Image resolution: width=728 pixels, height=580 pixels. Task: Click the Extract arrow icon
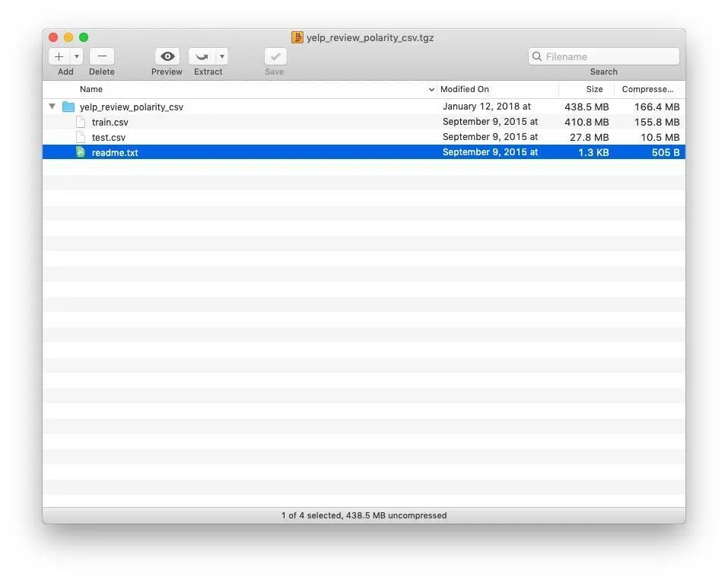click(202, 56)
